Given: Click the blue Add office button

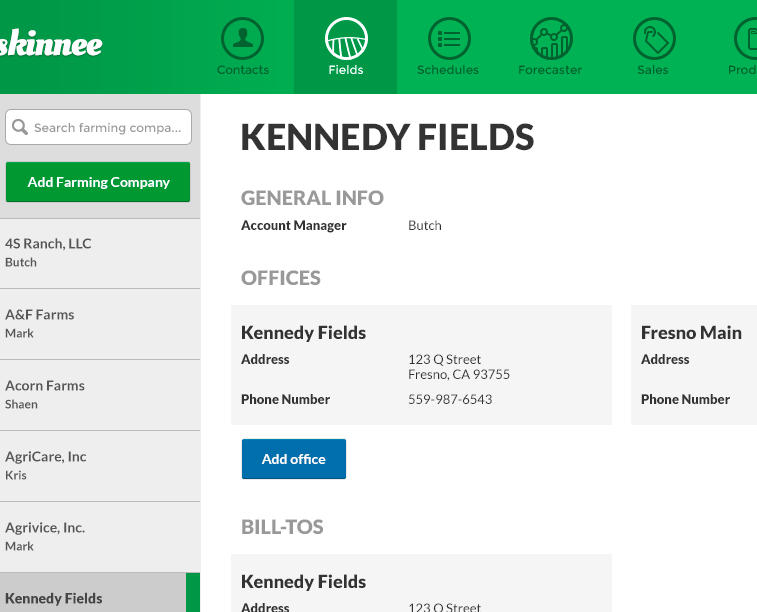Looking at the screenshot, I should point(293,459).
